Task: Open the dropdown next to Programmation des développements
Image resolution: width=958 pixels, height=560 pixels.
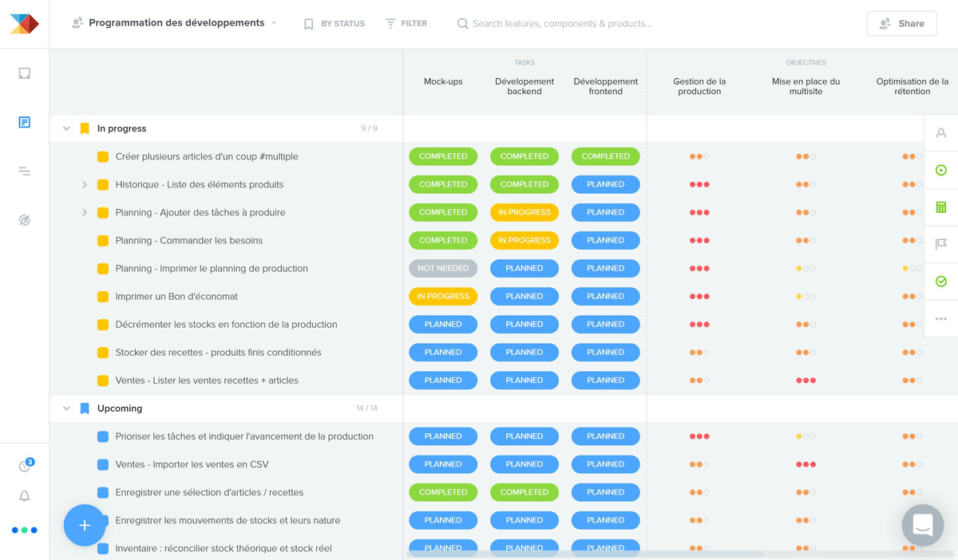Action: click(272, 23)
